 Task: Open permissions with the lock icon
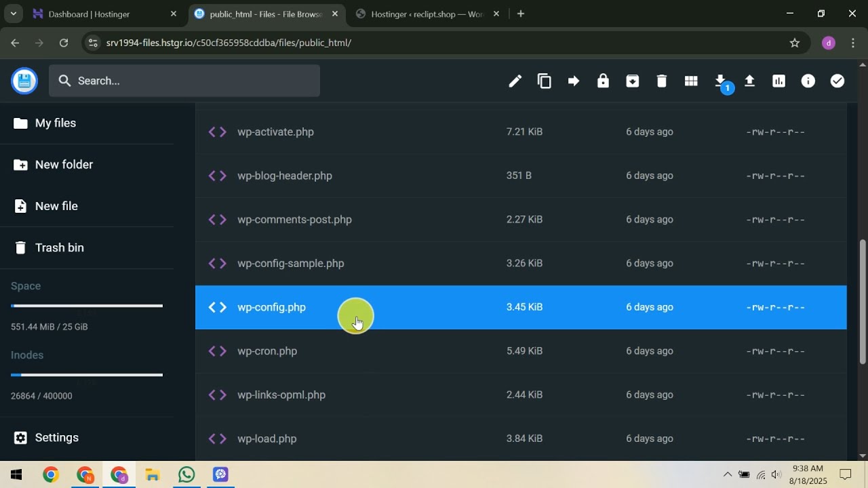coord(603,81)
